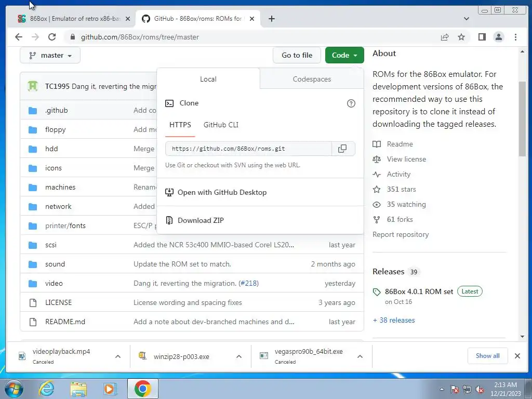Open the machines folder
532x399 pixels.
click(x=60, y=187)
